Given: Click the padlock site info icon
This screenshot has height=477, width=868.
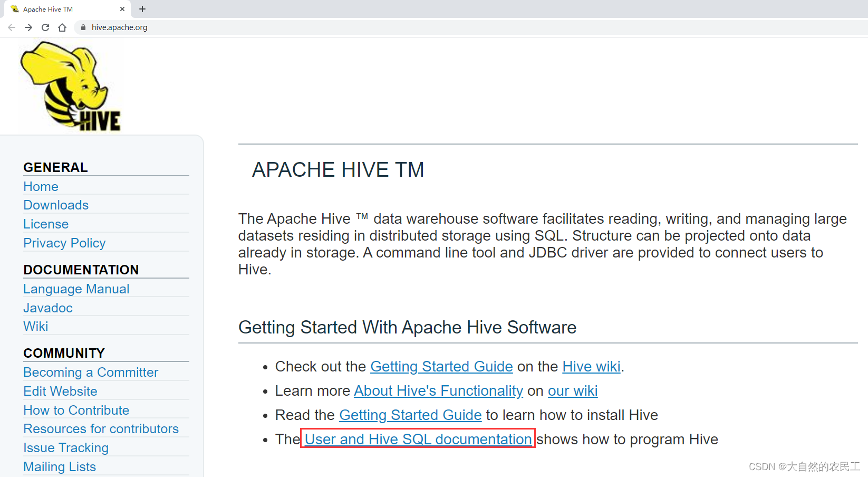Looking at the screenshot, I should point(83,27).
